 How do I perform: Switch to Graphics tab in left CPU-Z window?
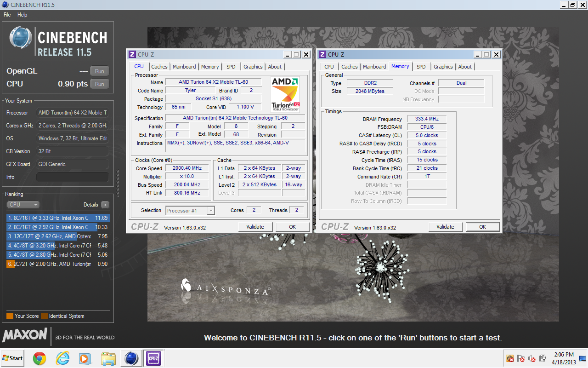253,67
